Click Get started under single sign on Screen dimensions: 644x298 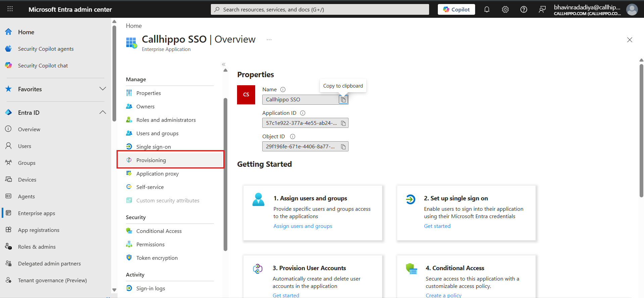pyautogui.click(x=437, y=226)
